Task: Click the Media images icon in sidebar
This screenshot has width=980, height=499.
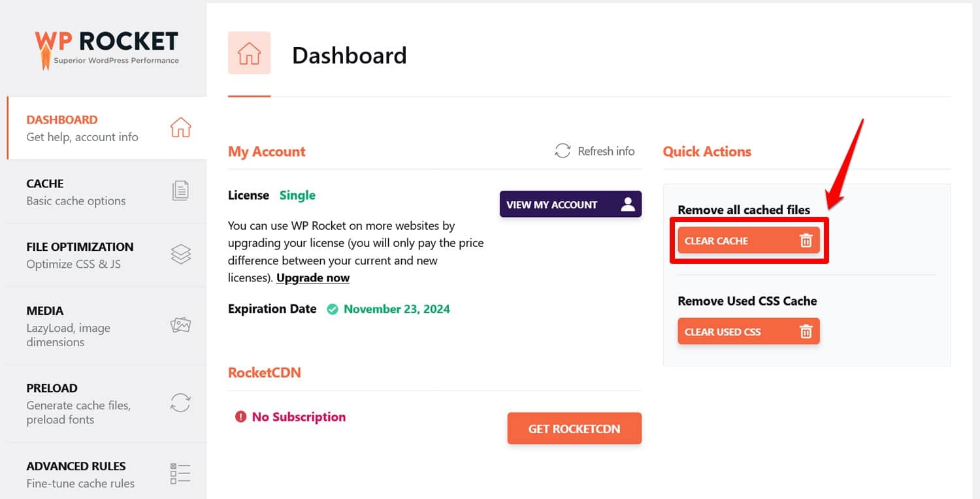Action: pos(180,325)
